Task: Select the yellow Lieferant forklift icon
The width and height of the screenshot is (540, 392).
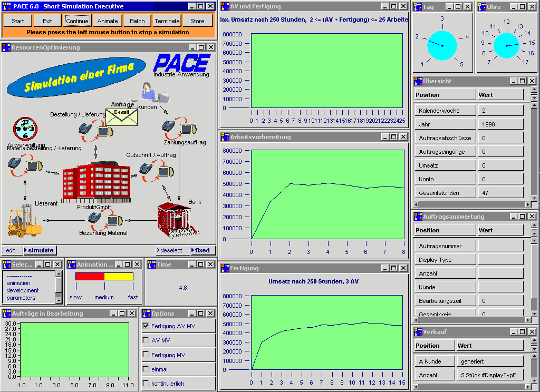Action: point(24,222)
